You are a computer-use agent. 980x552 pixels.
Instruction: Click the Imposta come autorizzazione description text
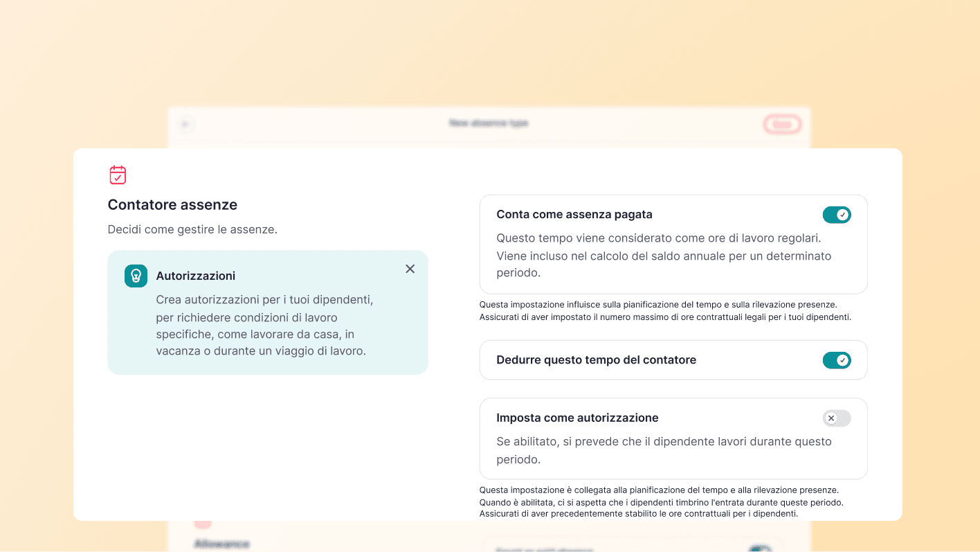[664, 449]
